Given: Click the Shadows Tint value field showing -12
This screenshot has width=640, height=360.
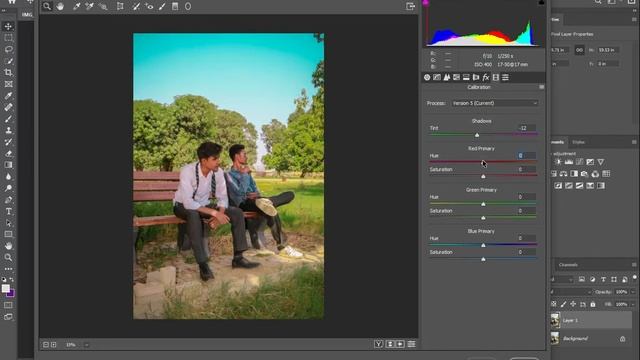Looking at the screenshot, I should tap(527, 128).
